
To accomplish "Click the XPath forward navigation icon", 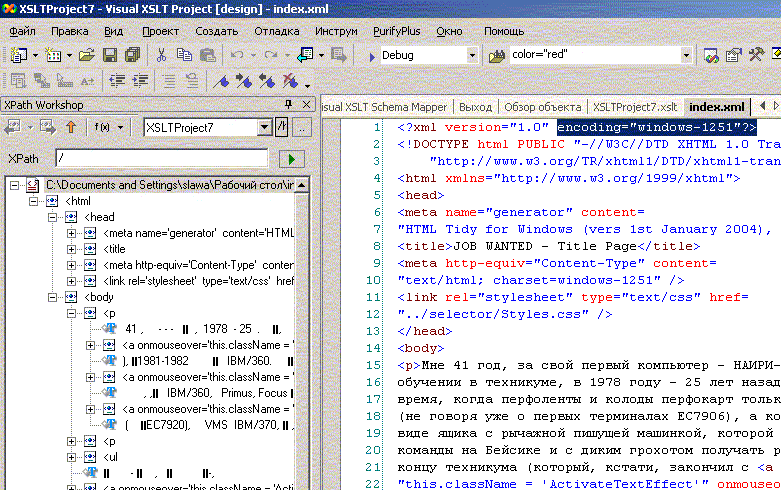I will [48, 127].
